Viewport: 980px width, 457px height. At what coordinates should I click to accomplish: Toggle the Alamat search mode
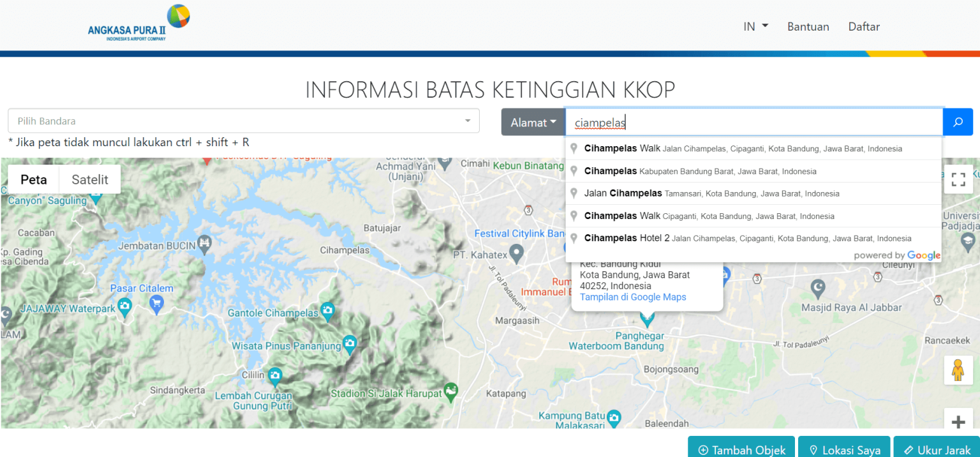533,121
